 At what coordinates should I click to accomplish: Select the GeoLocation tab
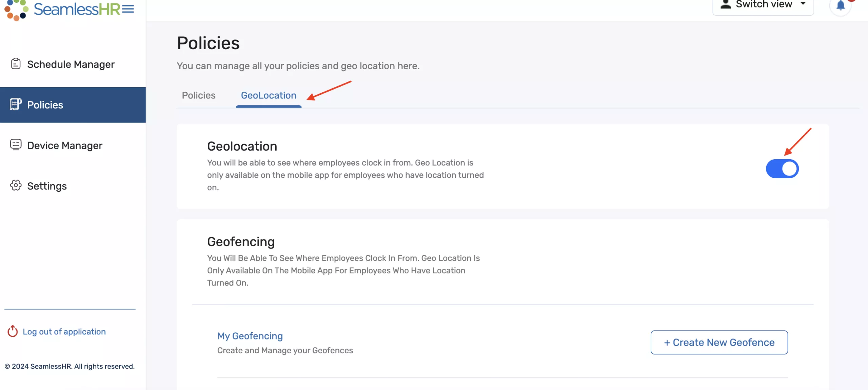tap(269, 95)
